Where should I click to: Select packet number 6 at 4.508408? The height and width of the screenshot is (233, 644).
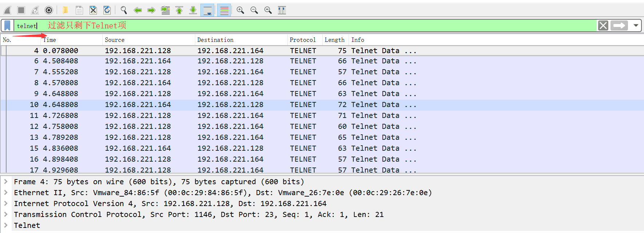pos(322,61)
